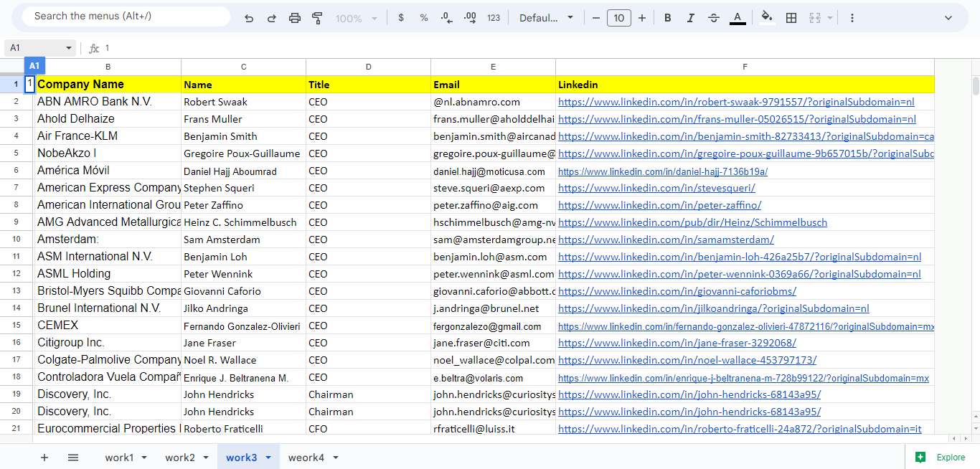This screenshot has height=469, width=980.
Task: Switch to the weork4 sheet tab
Action: click(x=306, y=458)
